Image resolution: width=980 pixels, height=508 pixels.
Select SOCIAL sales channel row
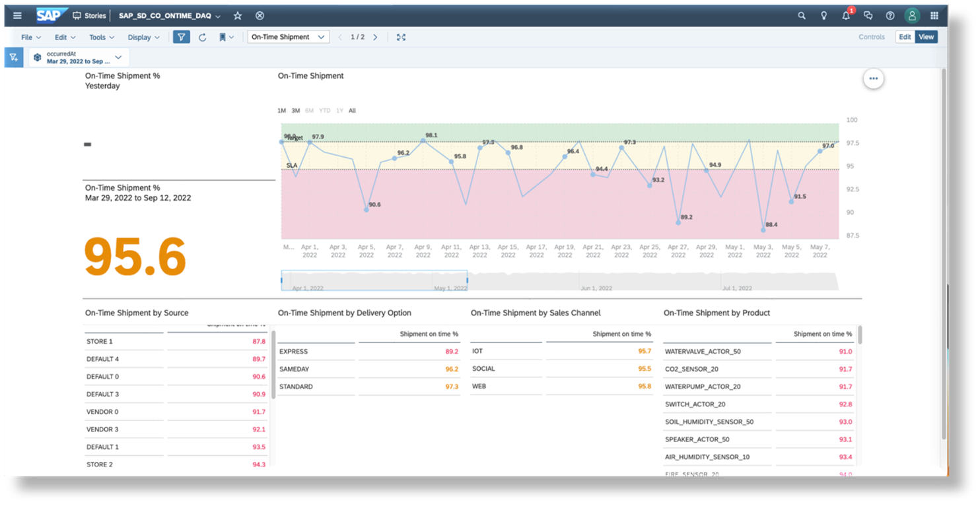(561, 369)
